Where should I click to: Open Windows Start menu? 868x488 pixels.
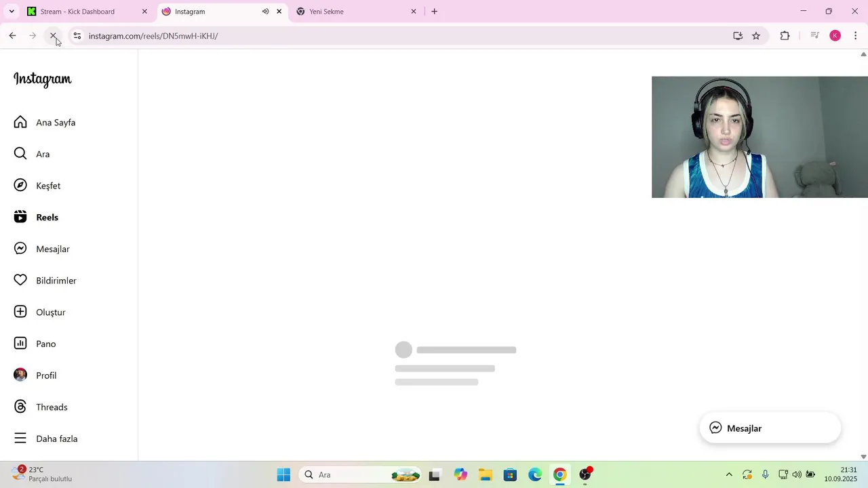tap(283, 474)
